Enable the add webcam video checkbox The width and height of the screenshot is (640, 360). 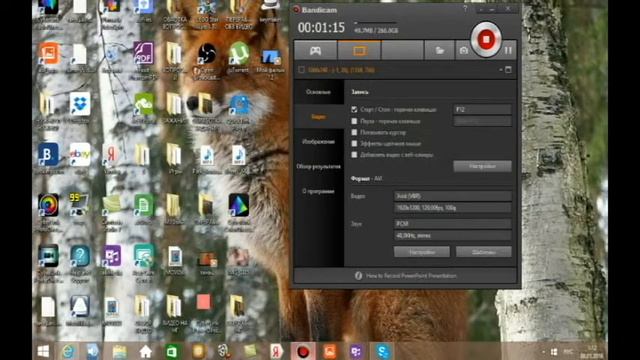pyautogui.click(x=354, y=155)
